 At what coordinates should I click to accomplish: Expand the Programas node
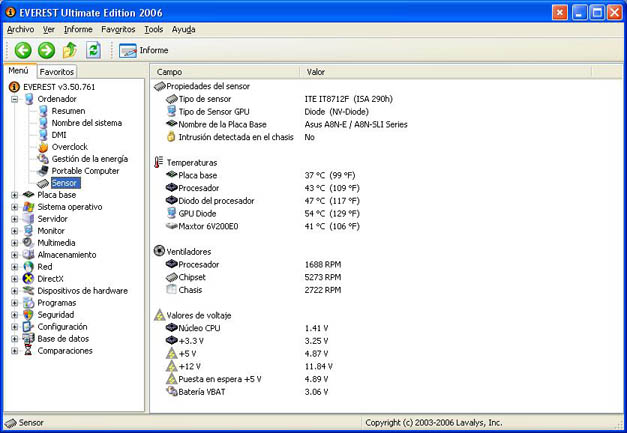(x=14, y=303)
